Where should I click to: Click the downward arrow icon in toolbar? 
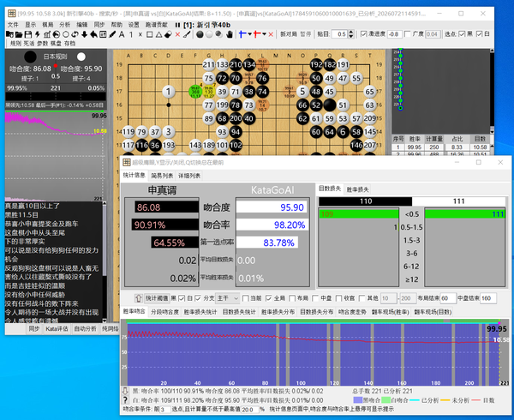84,34
